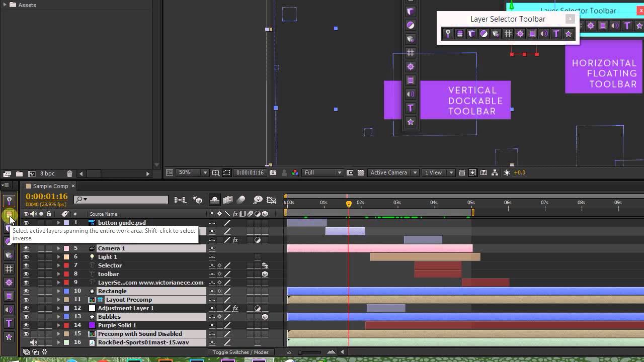This screenshot has width=644, height=362.
Task: Switch to the Sample Comp timeline tab
Action: click(x=50, y=186)
